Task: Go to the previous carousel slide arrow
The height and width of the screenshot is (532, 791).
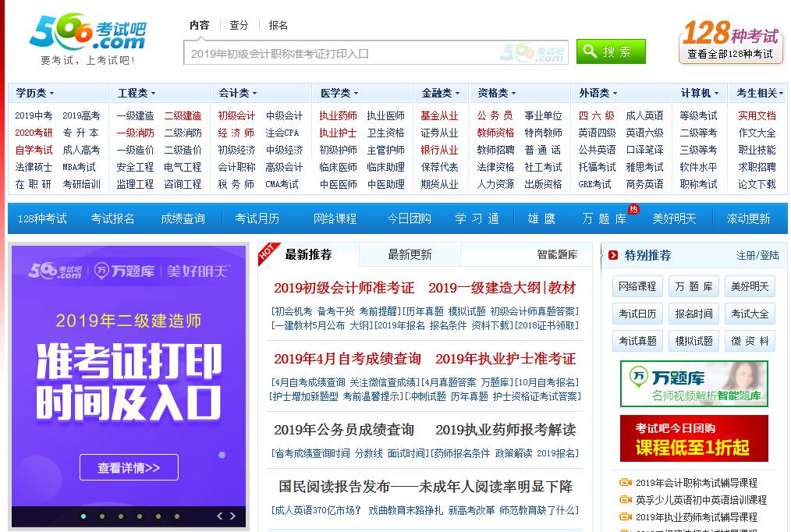Action: click(x=219, y=516)
